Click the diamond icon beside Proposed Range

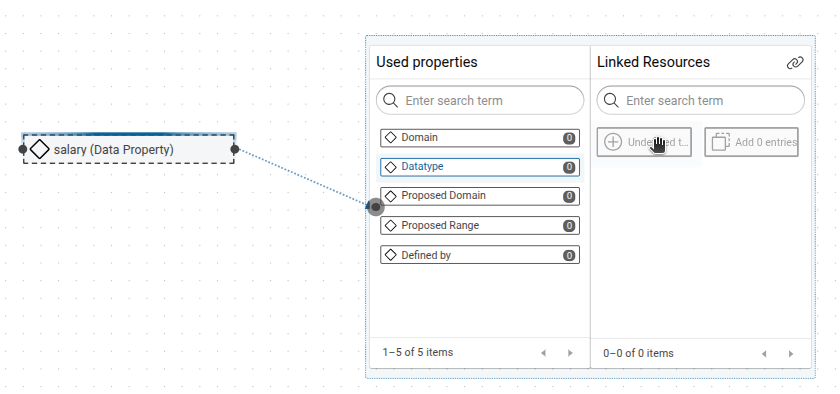(x=391, y=226)
